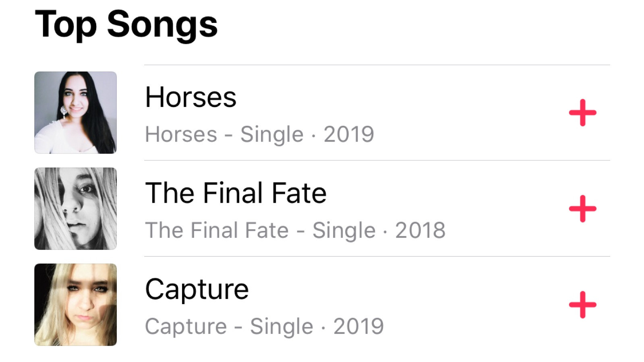Click the 2019 year after "Capture - Single"
This screenshot has width=644, height=362.
click(x=358, y=326)
